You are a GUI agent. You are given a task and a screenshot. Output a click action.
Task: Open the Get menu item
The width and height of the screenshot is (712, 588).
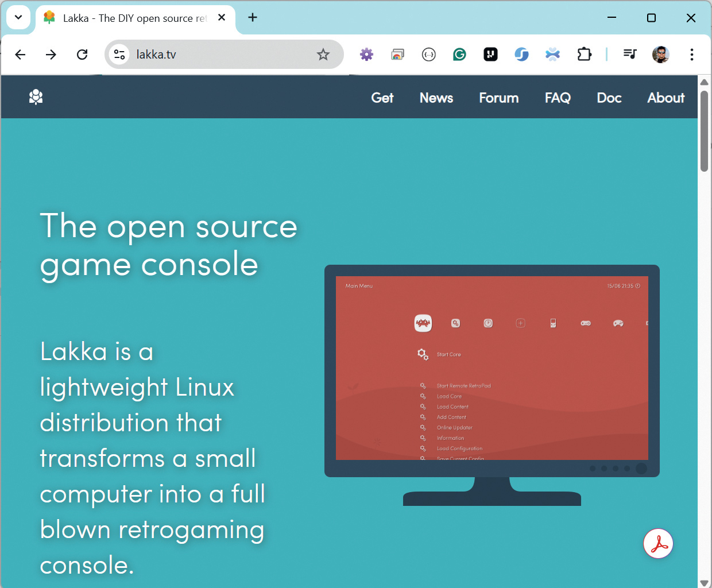(x=382, y=98)
